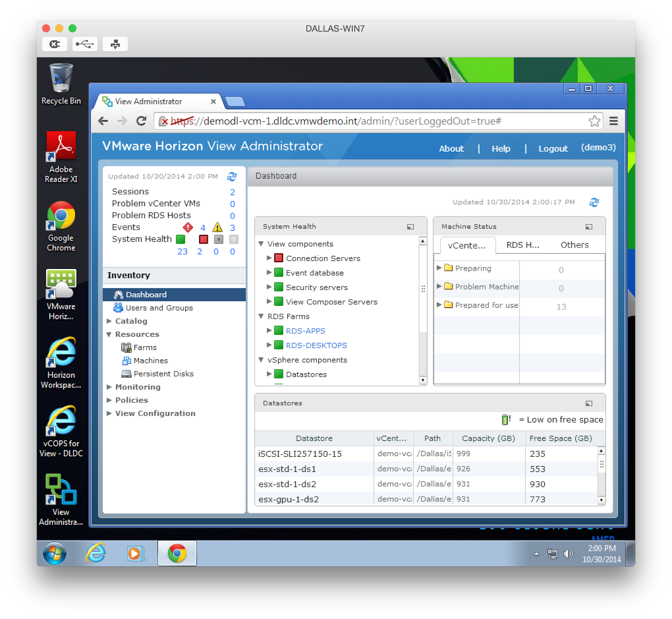Open Farms under Resources

pos(145,348)
